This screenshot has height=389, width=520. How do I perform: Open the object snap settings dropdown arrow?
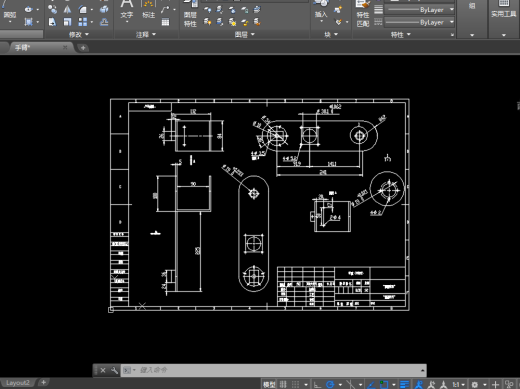pyautogui.click(x=394, y=385)
